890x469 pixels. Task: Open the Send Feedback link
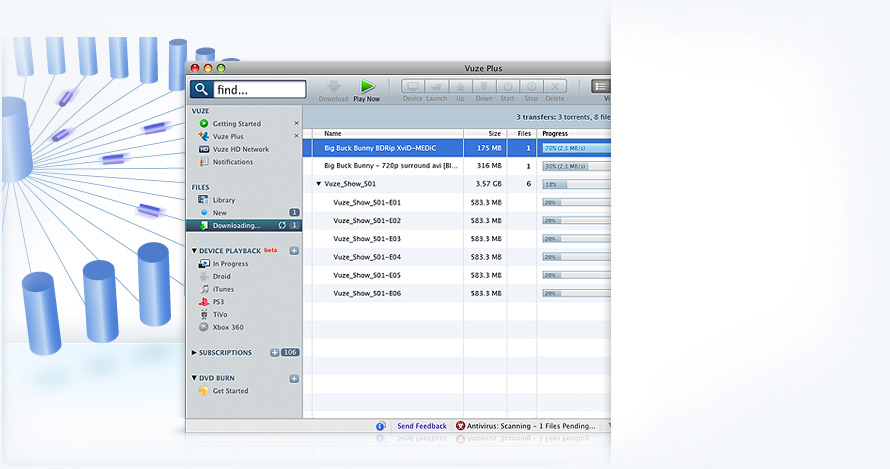tap(422, 426)
